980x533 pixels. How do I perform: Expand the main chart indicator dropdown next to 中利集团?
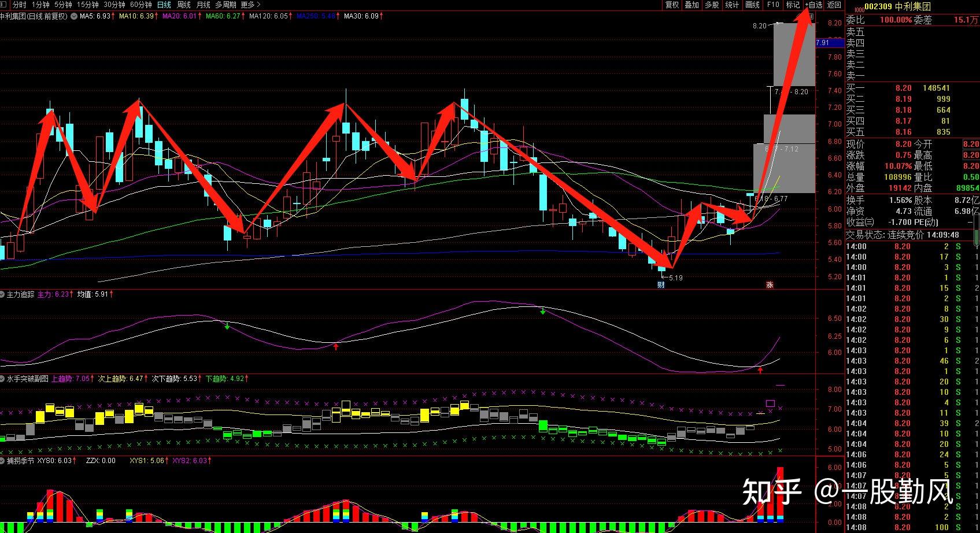click(74, 16)
